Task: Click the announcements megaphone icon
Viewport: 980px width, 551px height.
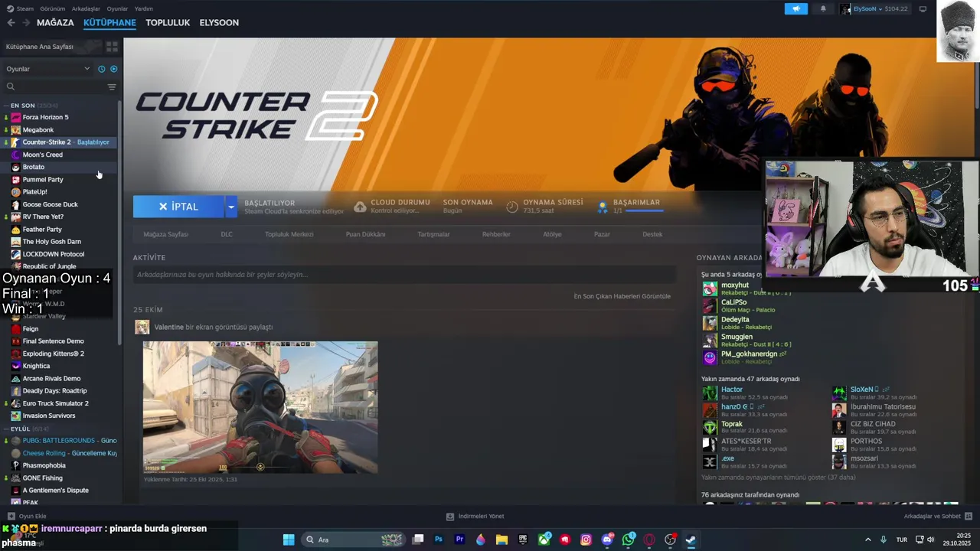Action: (796, 8)
